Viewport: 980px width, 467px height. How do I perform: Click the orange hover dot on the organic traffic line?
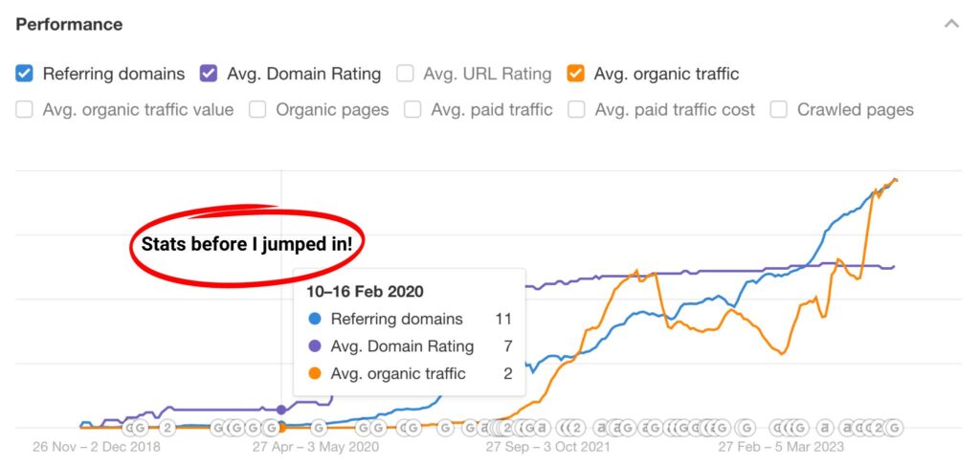[x=280, y=427]
